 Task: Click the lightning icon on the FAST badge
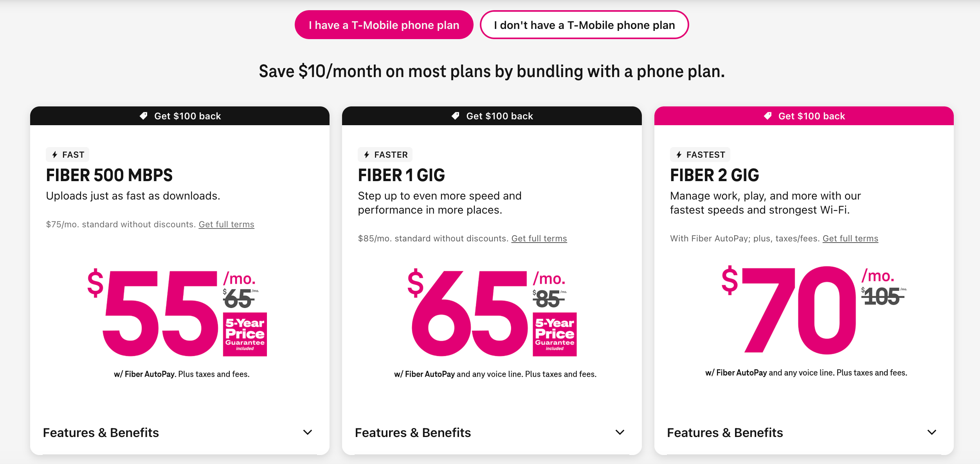coord(55,154)
